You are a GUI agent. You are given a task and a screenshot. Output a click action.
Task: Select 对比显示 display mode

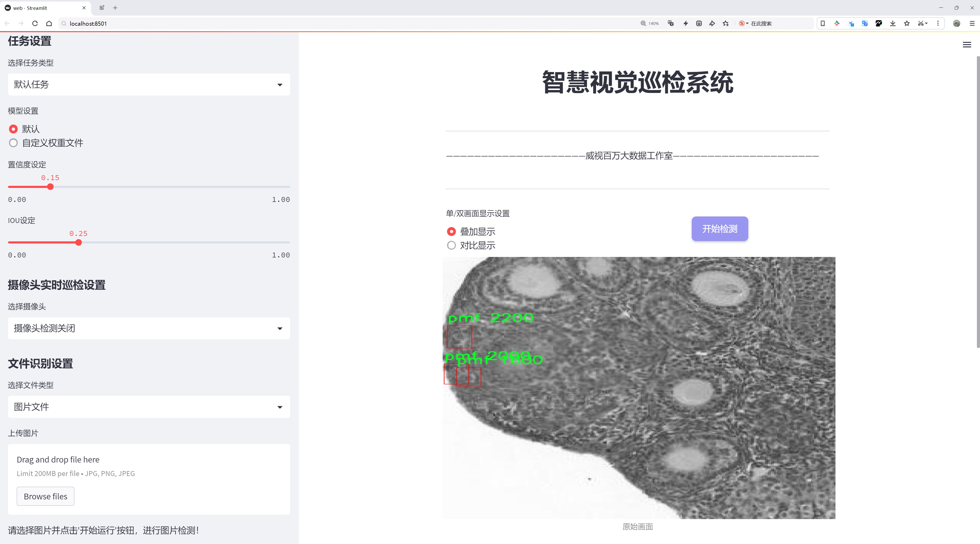point(451,245)
